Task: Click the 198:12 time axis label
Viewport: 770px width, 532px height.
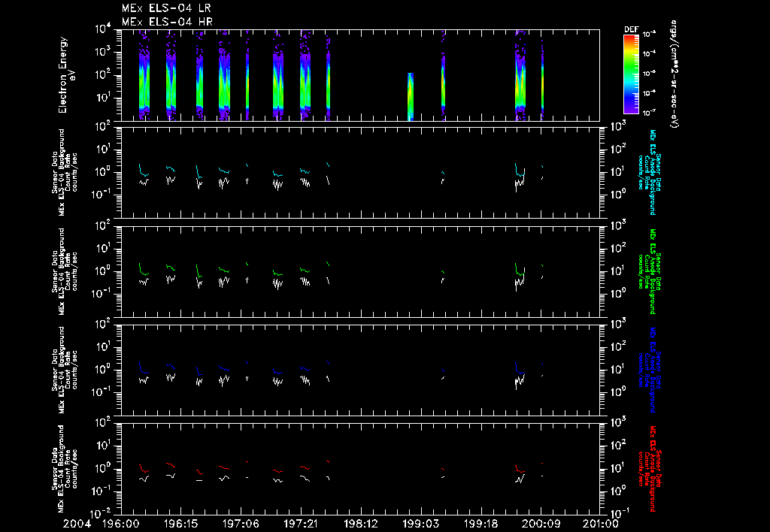Action: [x=360, y=524]
